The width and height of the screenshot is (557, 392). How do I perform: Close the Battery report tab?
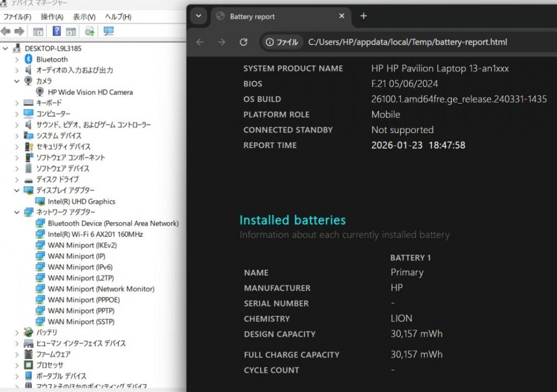click(342, 16)
